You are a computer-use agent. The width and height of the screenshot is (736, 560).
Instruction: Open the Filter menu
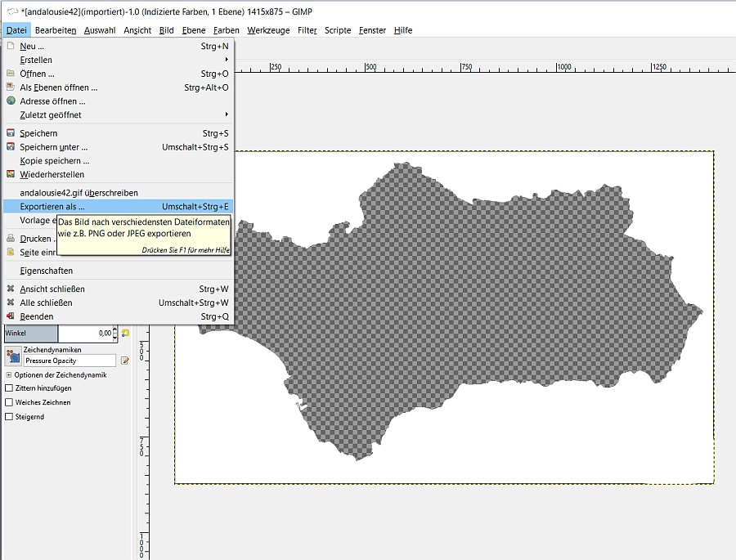307,30
